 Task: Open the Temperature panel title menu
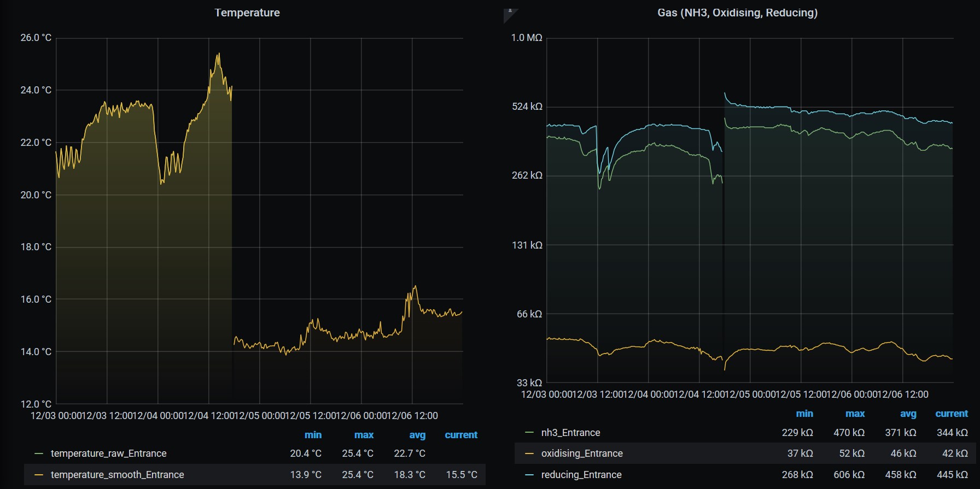click(247, 13)
